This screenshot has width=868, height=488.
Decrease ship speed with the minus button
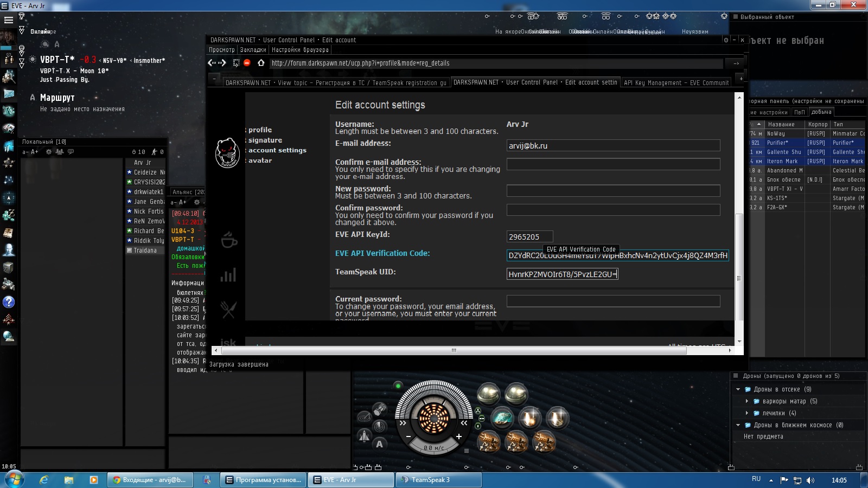(409, 436)
